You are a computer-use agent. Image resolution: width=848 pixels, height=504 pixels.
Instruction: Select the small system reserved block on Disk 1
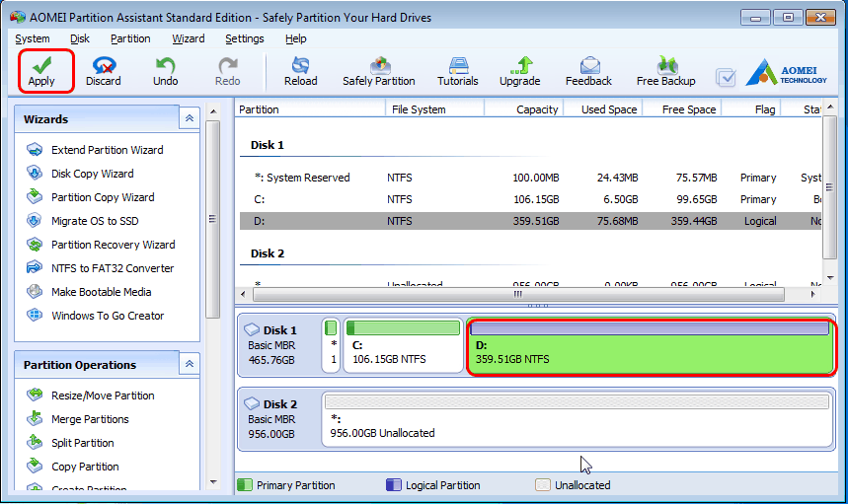click(331, 345)
